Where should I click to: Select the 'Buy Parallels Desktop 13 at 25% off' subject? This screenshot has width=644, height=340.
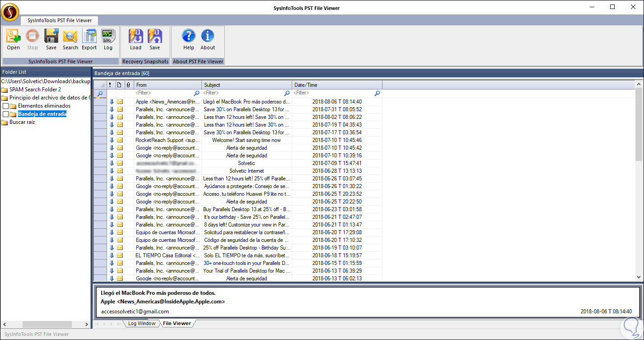coord(247,209)
